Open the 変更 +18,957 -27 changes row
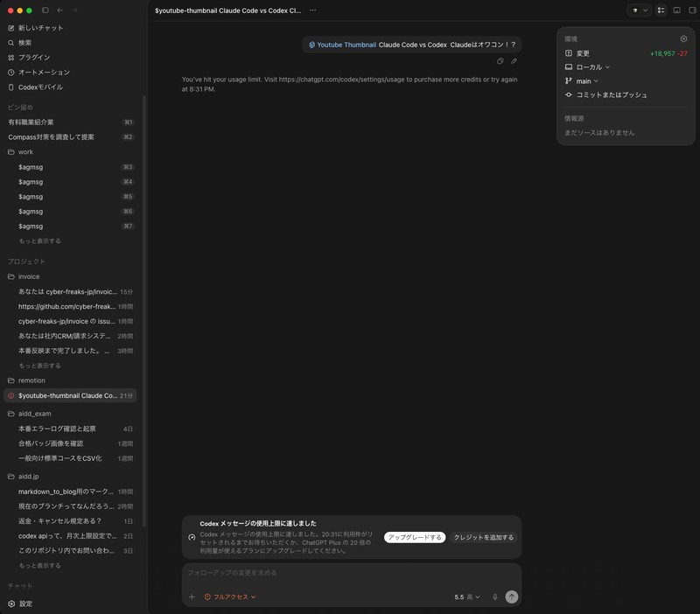This screenshot has width=700, height=614. tap(626, 53)
